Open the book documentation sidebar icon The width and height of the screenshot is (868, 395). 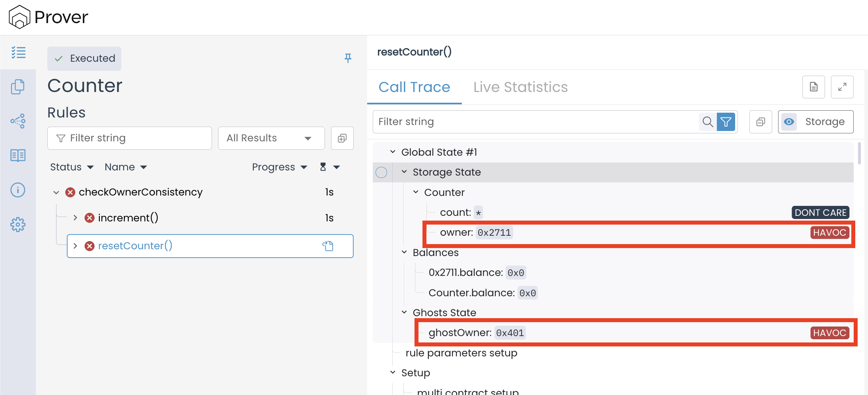click(18, 155)
